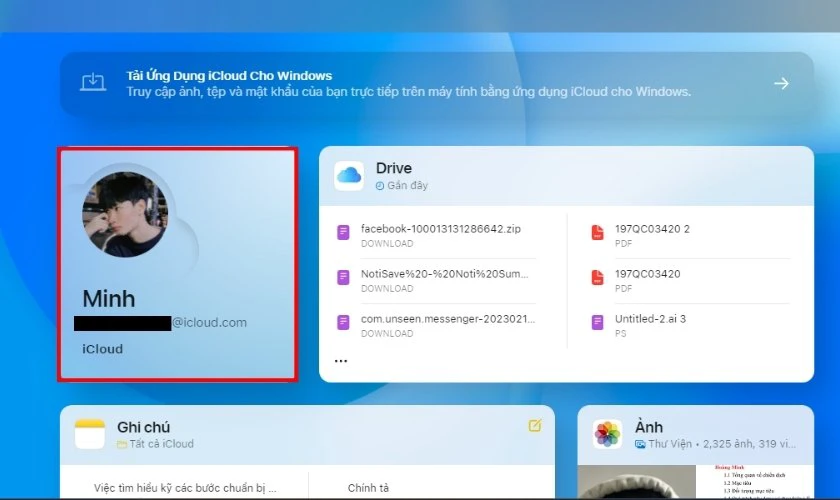Click the @icloud.com email address
This screenshot has height=500, width=840.
pyautogui.click(x=209, y=323)
